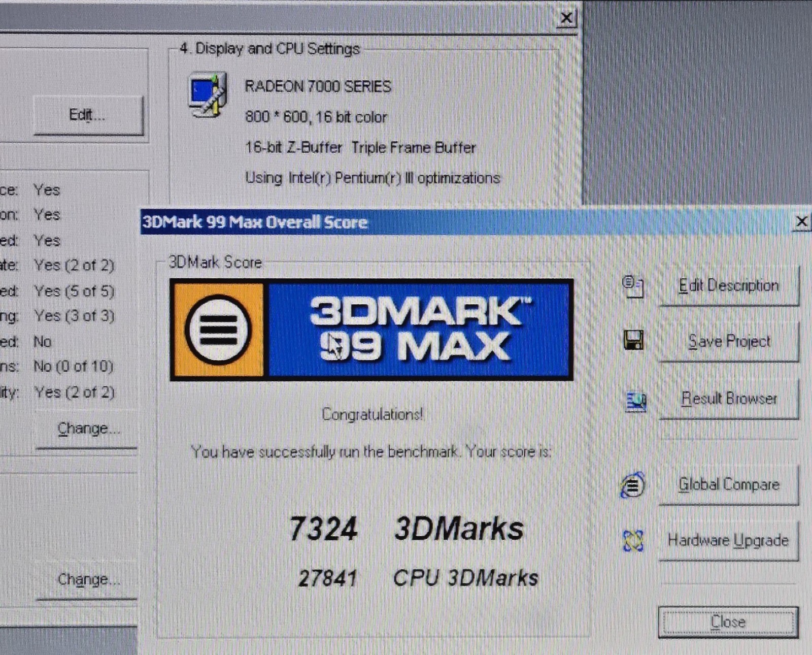The width and height of the screenshot is (812, 655).
Task: Click the Edit Description document icon
Action: tap(633, 286)
